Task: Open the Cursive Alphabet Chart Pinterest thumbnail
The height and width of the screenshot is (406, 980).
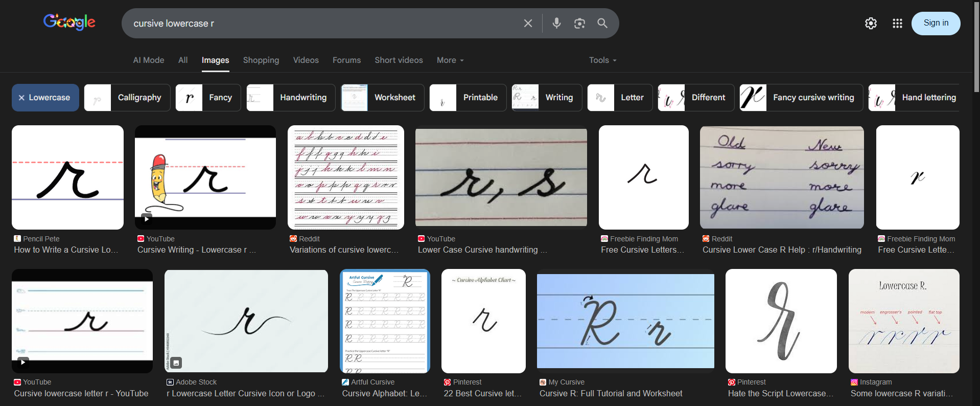Action: point(483,321)
